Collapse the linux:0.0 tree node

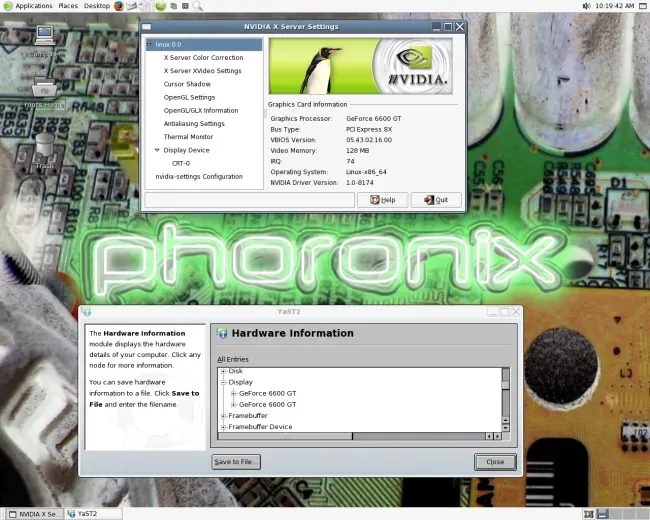click(150, 44)
